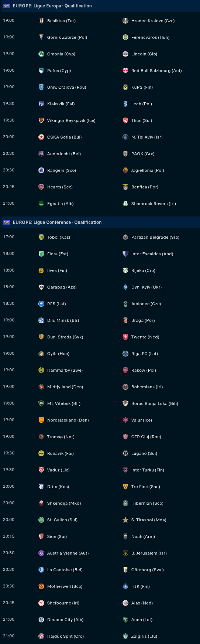Open the Qarabag (Aze) team link

point(62,287)
